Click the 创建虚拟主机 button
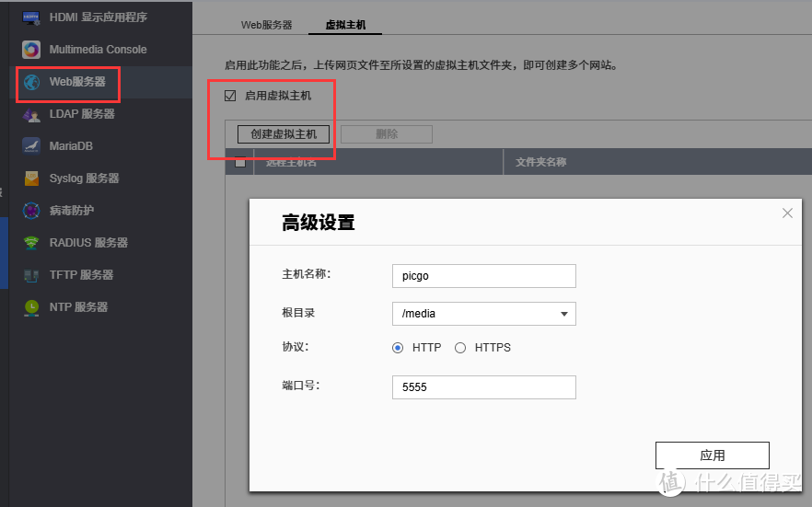Viewport: 812px width, 507px height. (284, 134)
